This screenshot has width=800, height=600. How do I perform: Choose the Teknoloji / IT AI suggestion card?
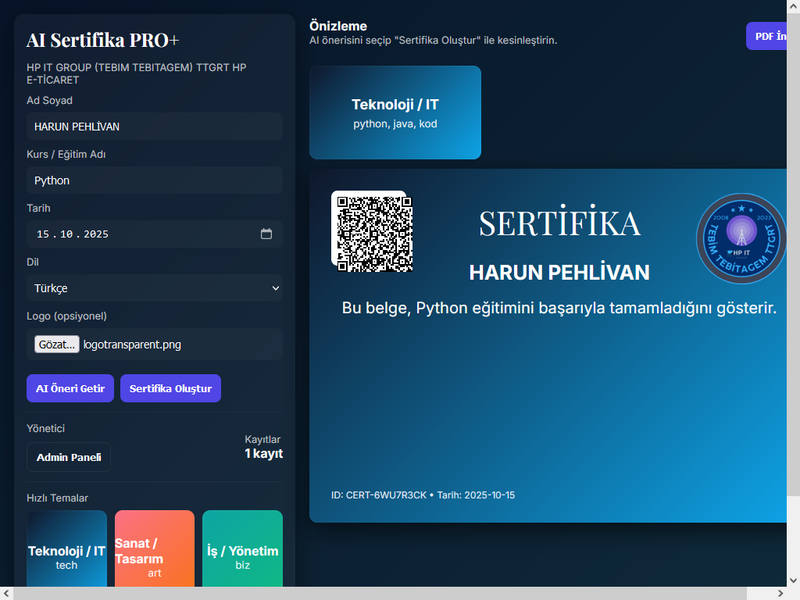coord(395,113)
